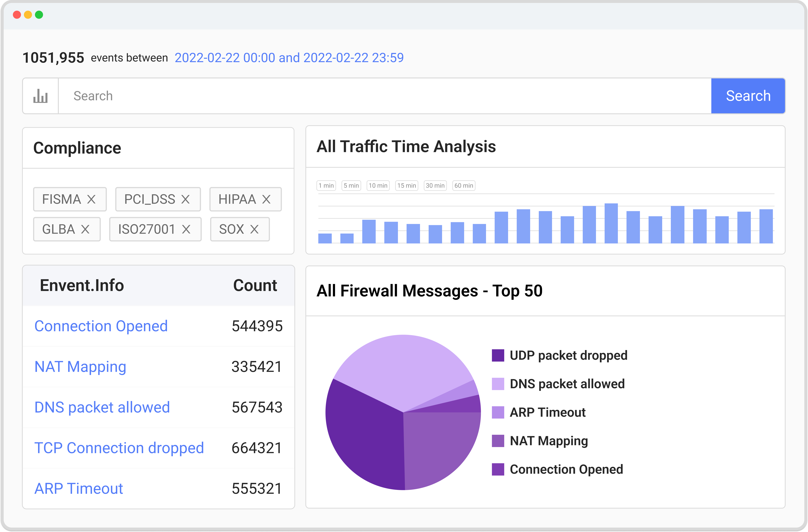
Task: Select the 60 min time interval
Action: pyautogui.click(x=463, y=186)
